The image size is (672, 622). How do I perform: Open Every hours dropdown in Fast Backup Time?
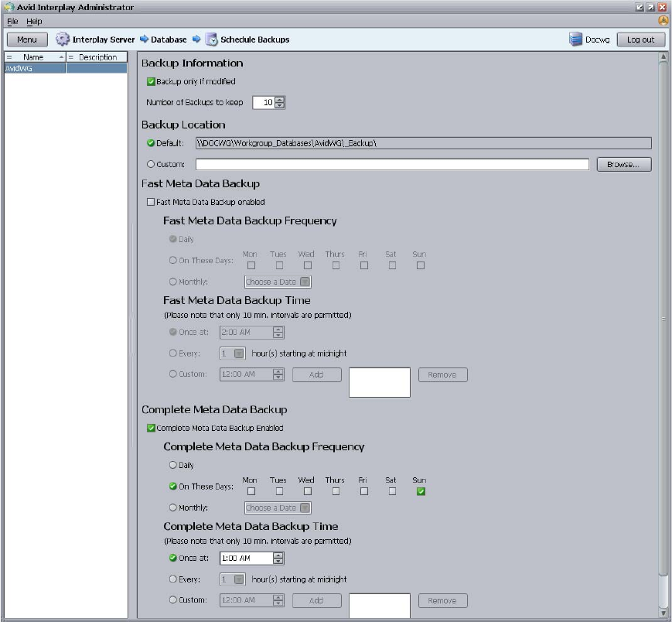pyautogui.click(x=232, y=354)
